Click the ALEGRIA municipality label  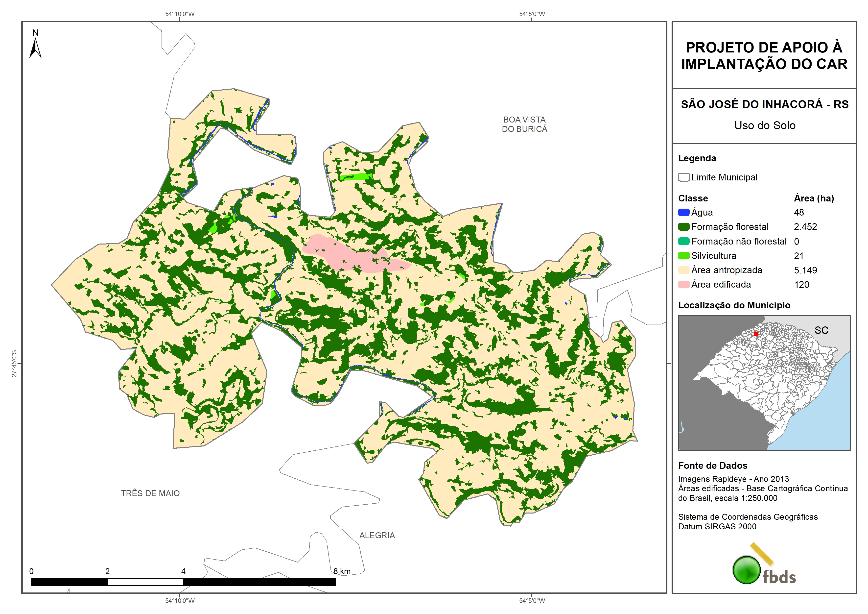(x=377, y=535)
